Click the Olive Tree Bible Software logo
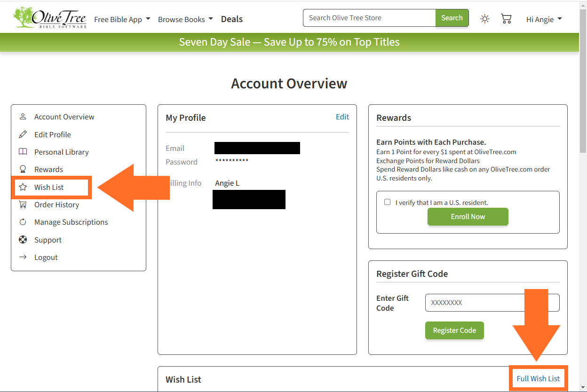The width and height of the screenshot is (587, 392). (50, 18)
